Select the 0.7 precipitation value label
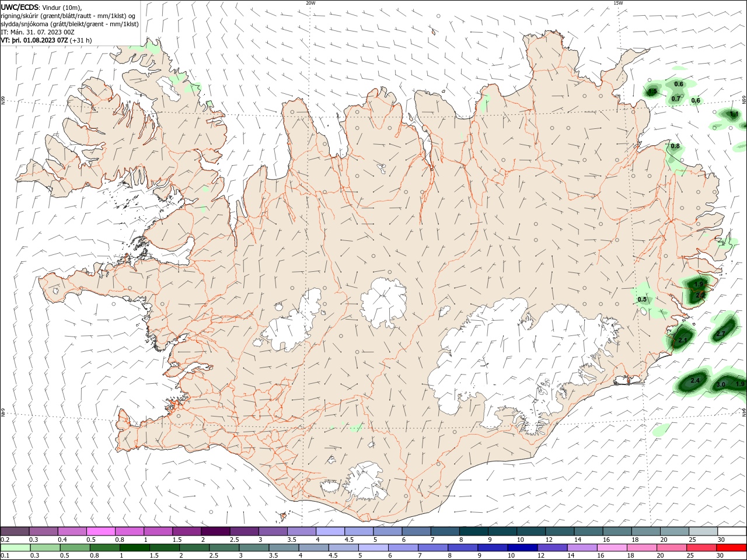 click(x=676, y=99)
